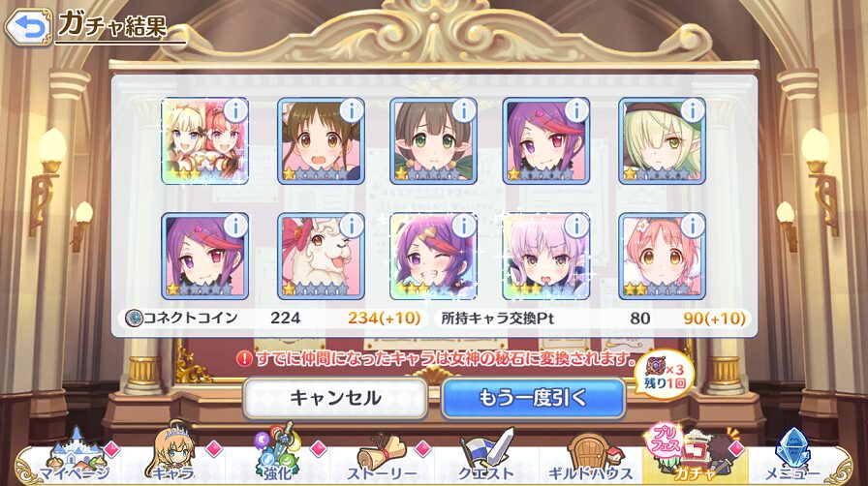Click the キャンセル button
This screenshot has height=486, width=868.
335,398
